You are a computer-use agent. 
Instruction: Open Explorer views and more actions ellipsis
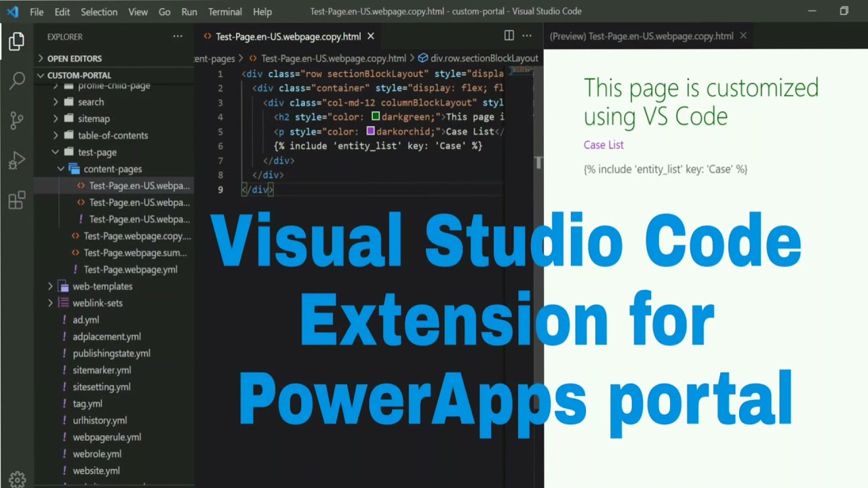178,37
